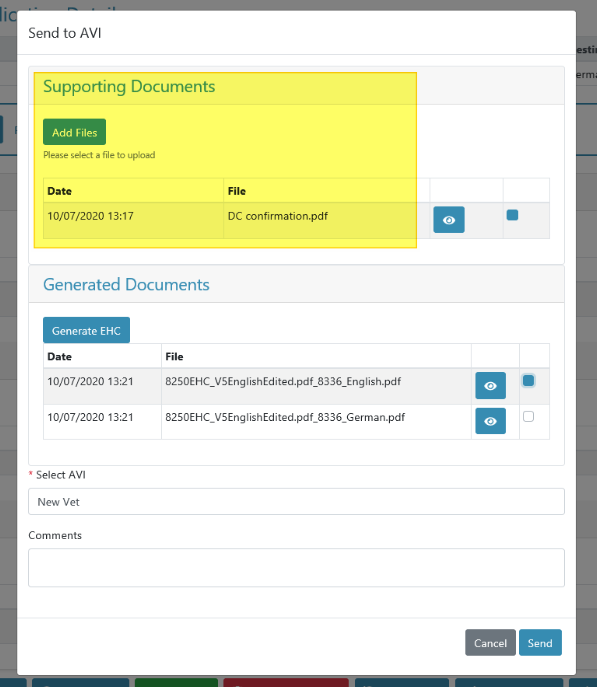597x687 pixels.
Task: Click the Generated Documents heading
Action: [x=126, y=284]
